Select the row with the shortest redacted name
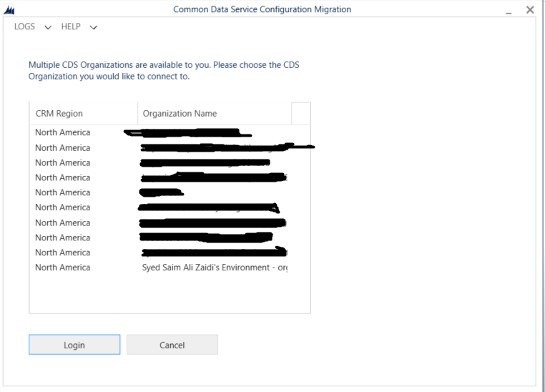This screenshot has height=392, width=545. pos(161,192)
